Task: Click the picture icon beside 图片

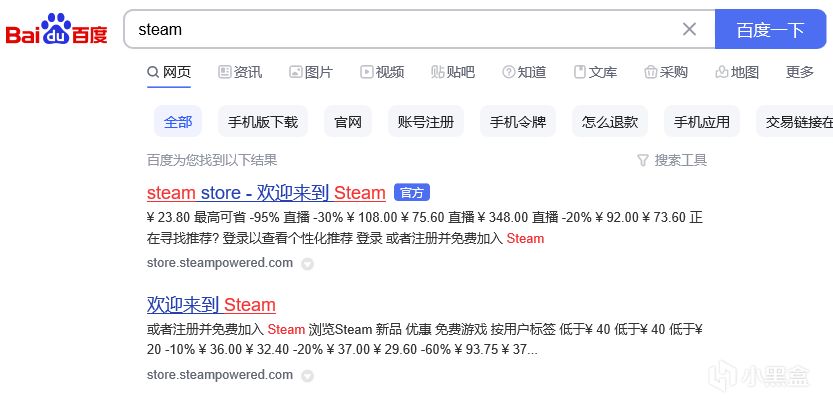Action: click(295, 72)
